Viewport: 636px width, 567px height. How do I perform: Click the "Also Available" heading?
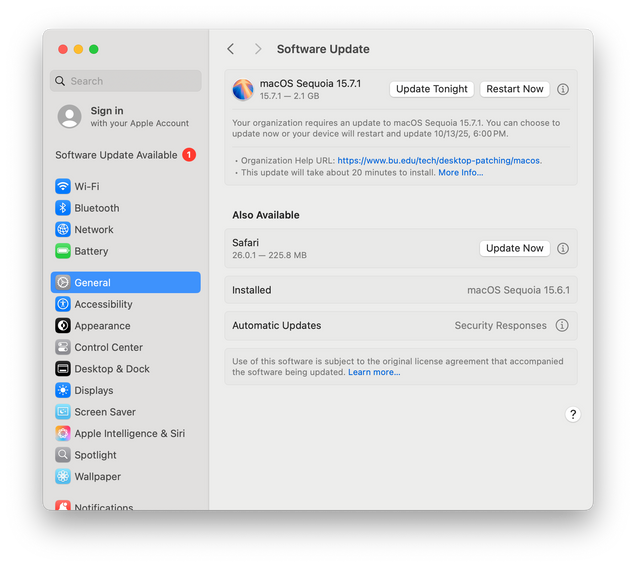click(266, 215)
